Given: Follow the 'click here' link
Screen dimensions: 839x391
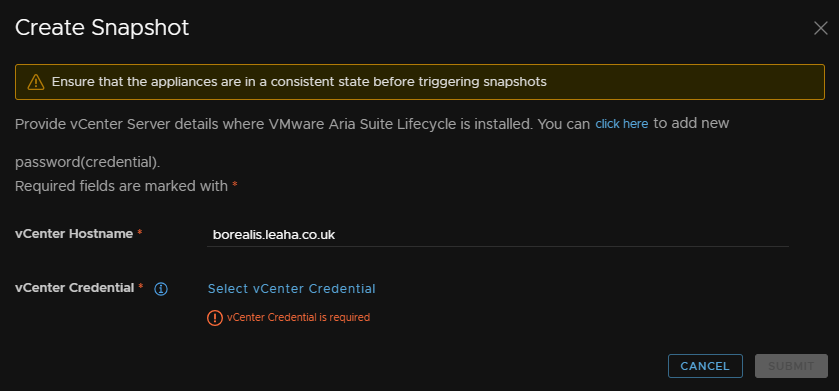Looking at the screenshot, I should [x=622, y=124].
